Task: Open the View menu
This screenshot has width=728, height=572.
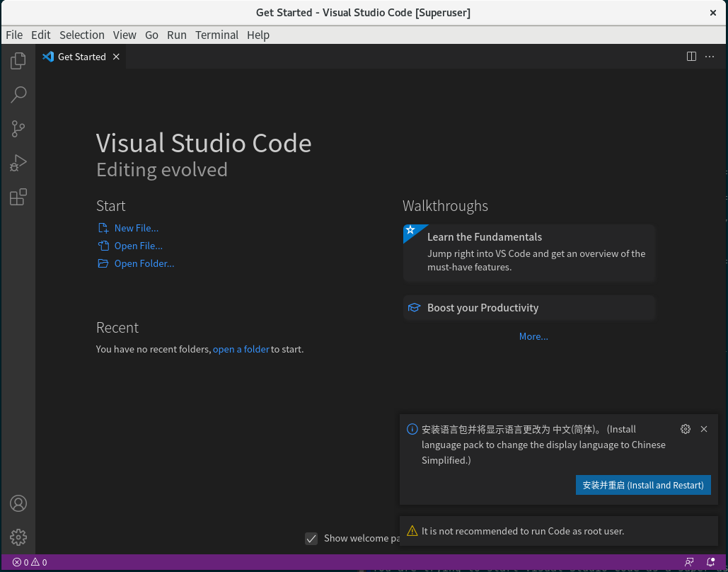Action: 125,35
